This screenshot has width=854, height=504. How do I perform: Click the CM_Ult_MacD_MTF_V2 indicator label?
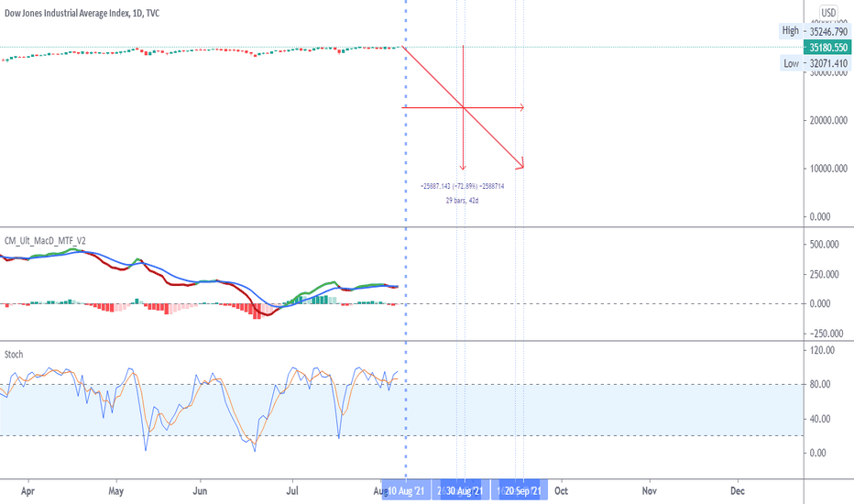pyautogui.click(x=45, y=240)
